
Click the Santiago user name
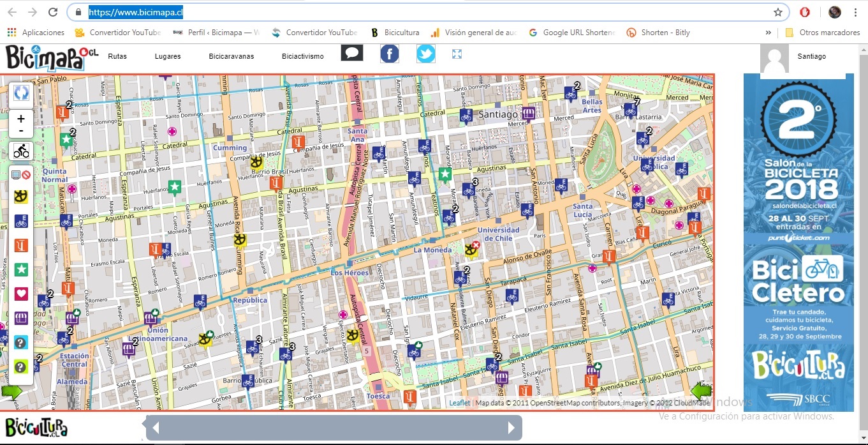[812, 56]
